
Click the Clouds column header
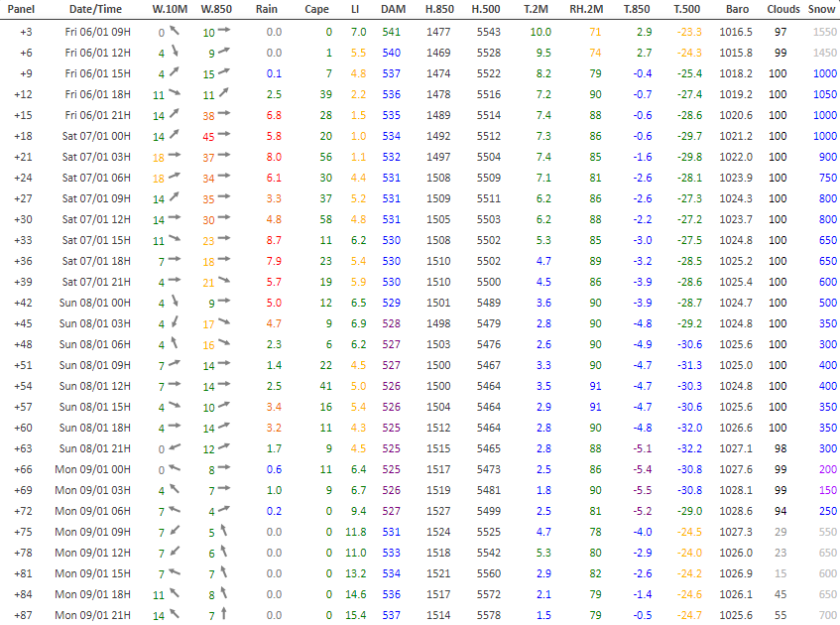(783, 9)
